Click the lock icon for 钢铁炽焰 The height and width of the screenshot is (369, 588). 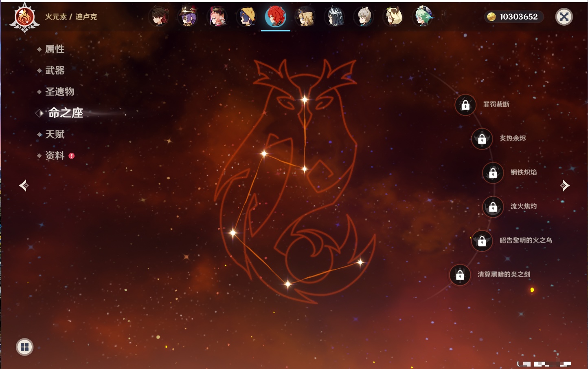(493, 173)
